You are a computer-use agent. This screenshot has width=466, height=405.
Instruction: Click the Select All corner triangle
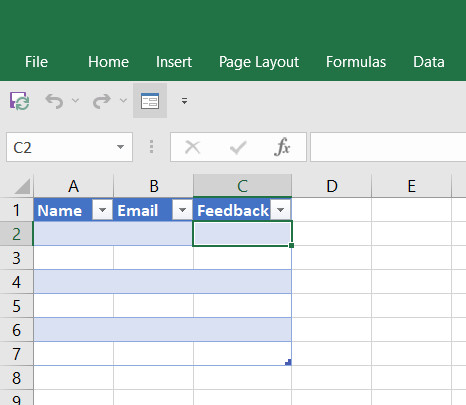tap(22, 186)
